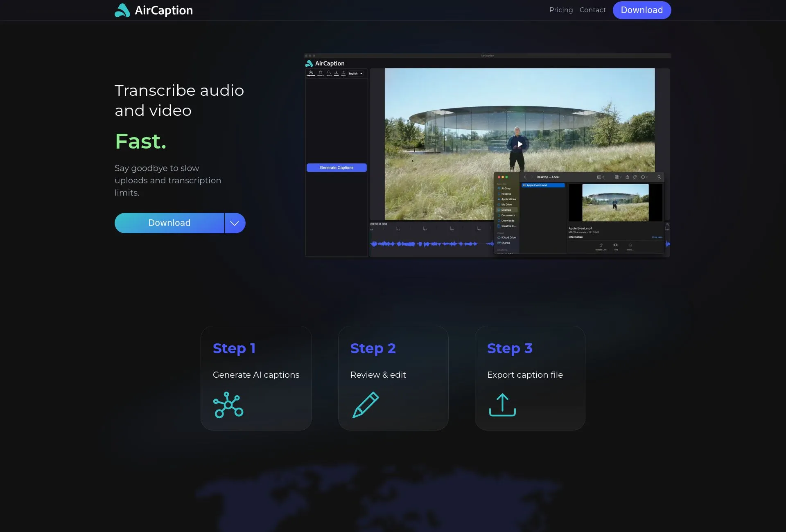The image size is (786, 532).
Task: Click the Finder tag icon
Action: tap(635, 177)
